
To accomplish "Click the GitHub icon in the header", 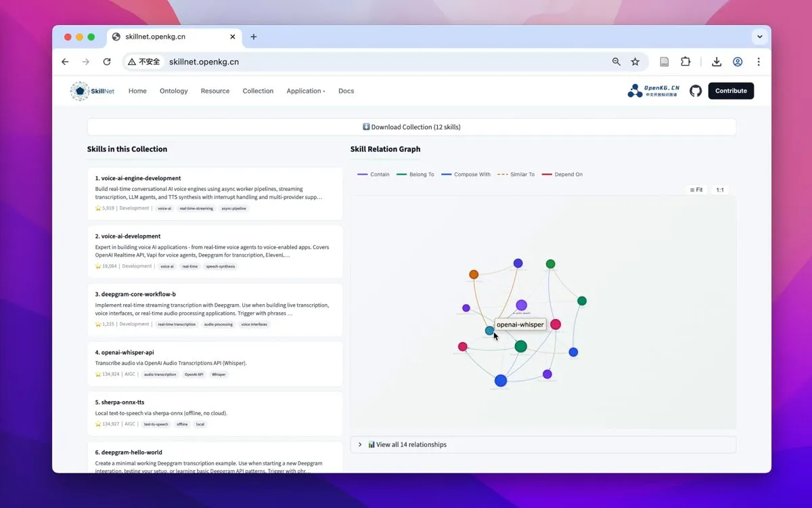I will 696,91.
